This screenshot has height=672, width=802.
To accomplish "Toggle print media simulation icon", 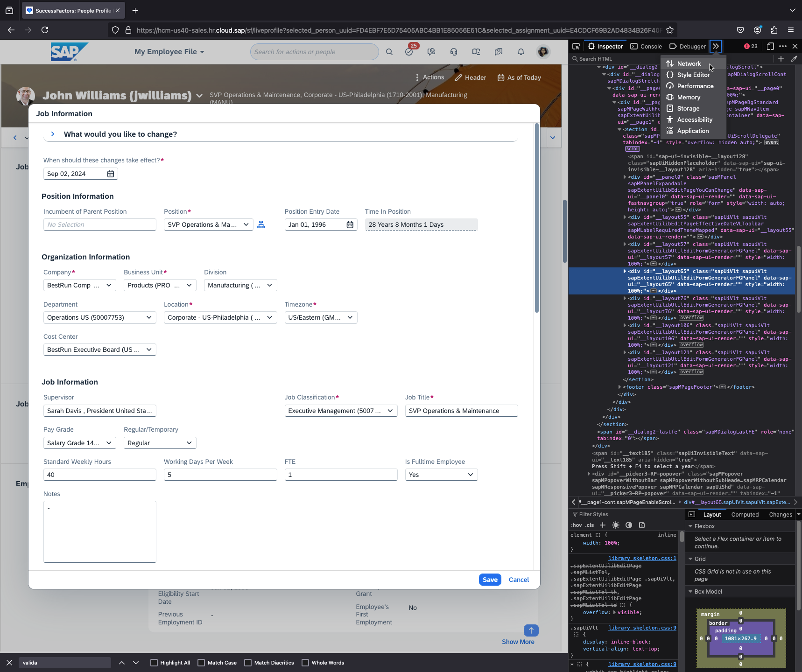I will point(642,525).
